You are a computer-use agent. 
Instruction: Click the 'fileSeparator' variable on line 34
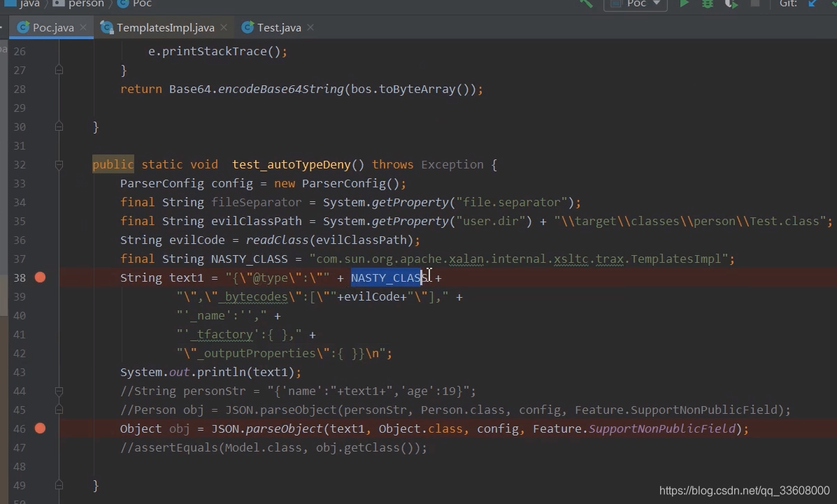coord(256,202)
